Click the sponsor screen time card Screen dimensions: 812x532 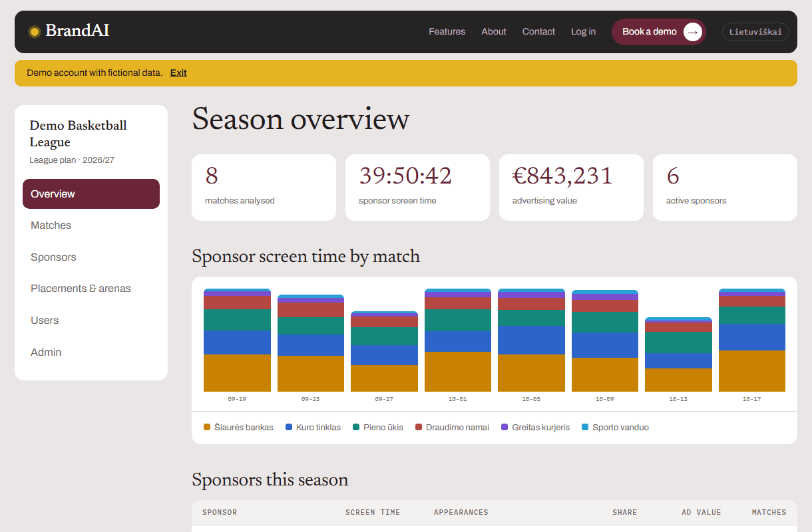[x=417, y=188]
